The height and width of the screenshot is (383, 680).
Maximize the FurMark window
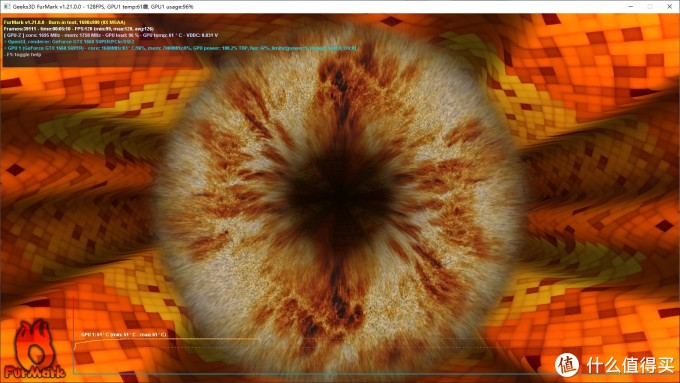(x=650, y=7)
